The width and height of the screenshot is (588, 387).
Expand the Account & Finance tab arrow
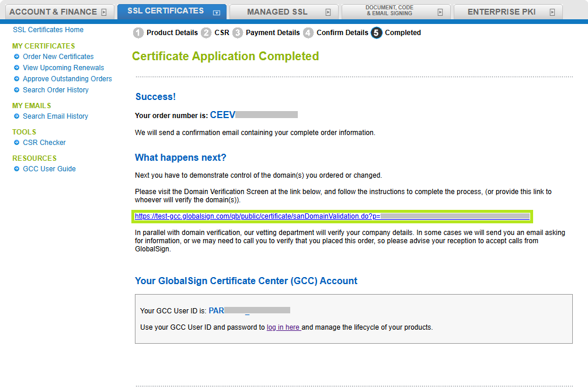(104, 12)
